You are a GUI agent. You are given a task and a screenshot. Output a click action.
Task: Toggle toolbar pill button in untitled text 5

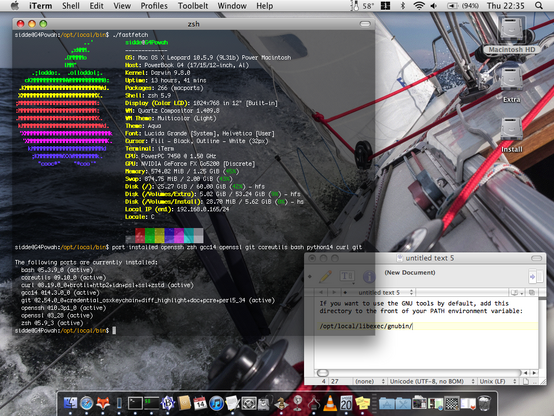point(536,258)
